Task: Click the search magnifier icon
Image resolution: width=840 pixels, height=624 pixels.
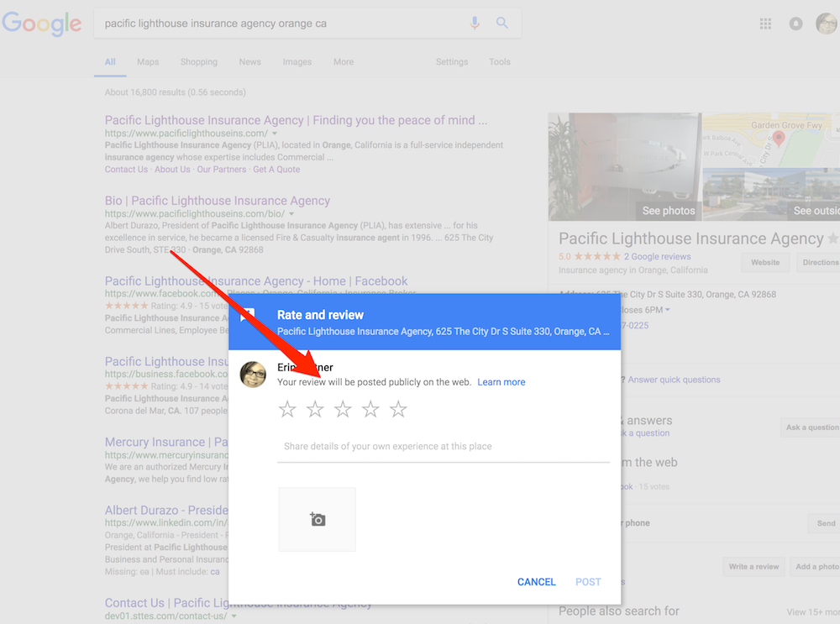Action: [502, 23]
